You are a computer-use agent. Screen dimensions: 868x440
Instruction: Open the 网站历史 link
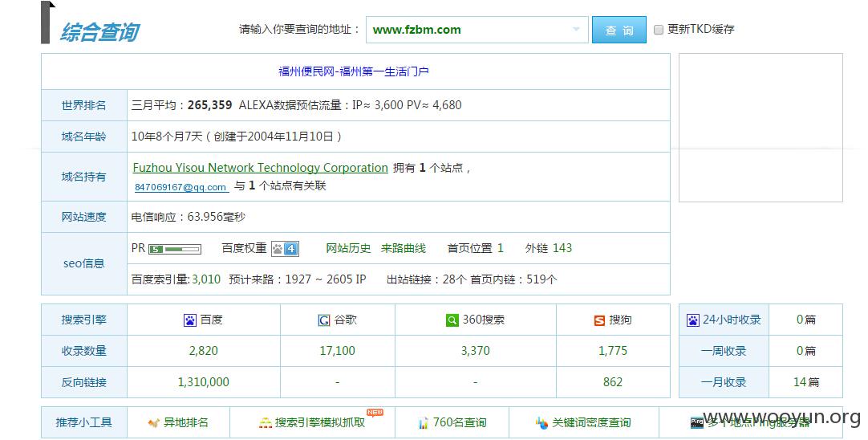click(x=348, y=248)
